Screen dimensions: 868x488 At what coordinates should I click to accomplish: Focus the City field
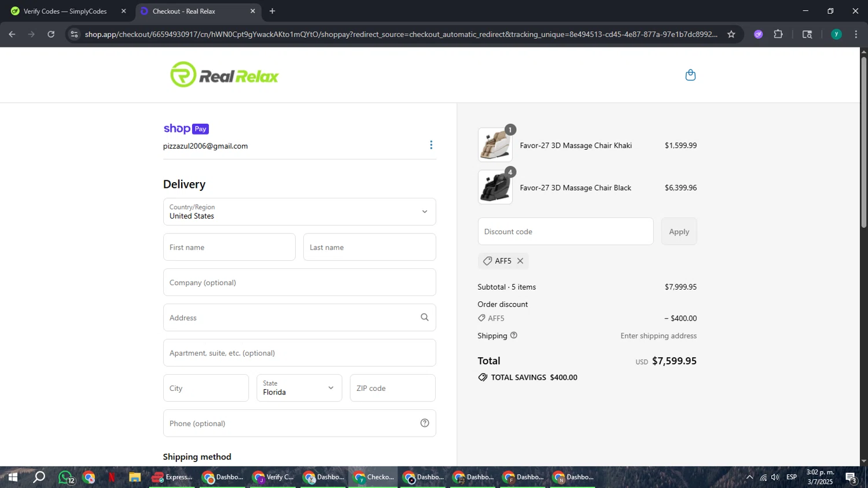pyautogui.click(x=206, y=388)
